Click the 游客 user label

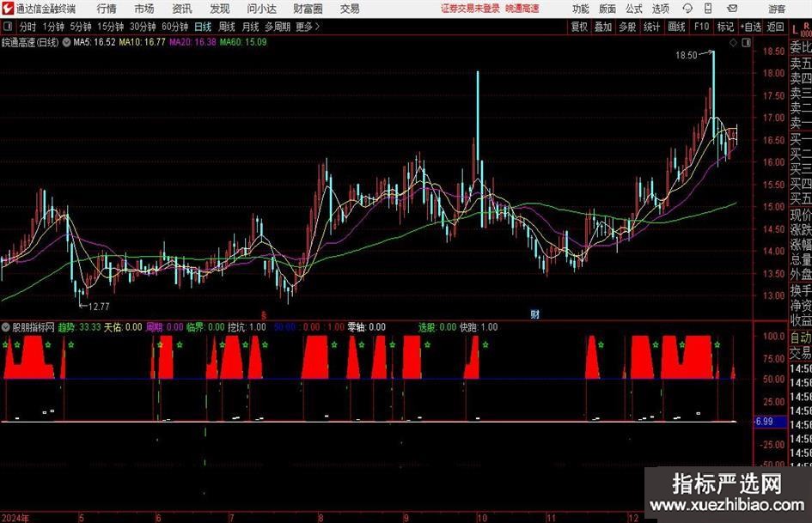pos(777,9)
